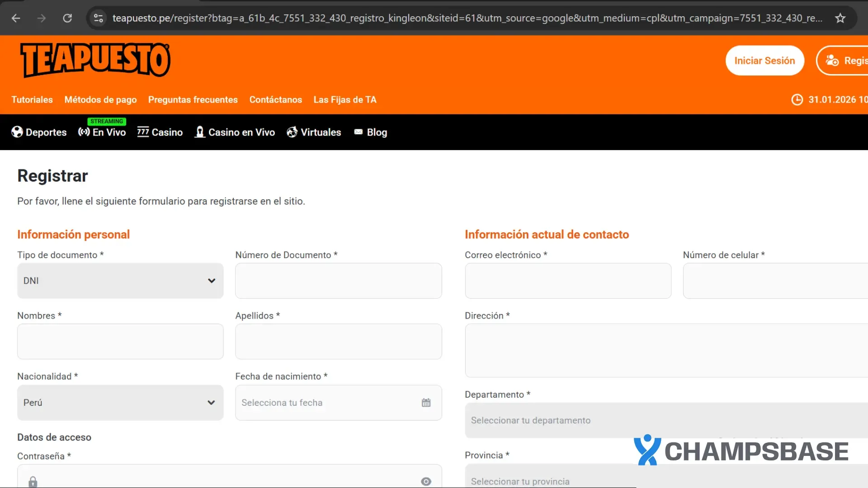Screen dimensions: 868x488
Task: Toggle password visibility with the eye icon
Action: (425, 482)
